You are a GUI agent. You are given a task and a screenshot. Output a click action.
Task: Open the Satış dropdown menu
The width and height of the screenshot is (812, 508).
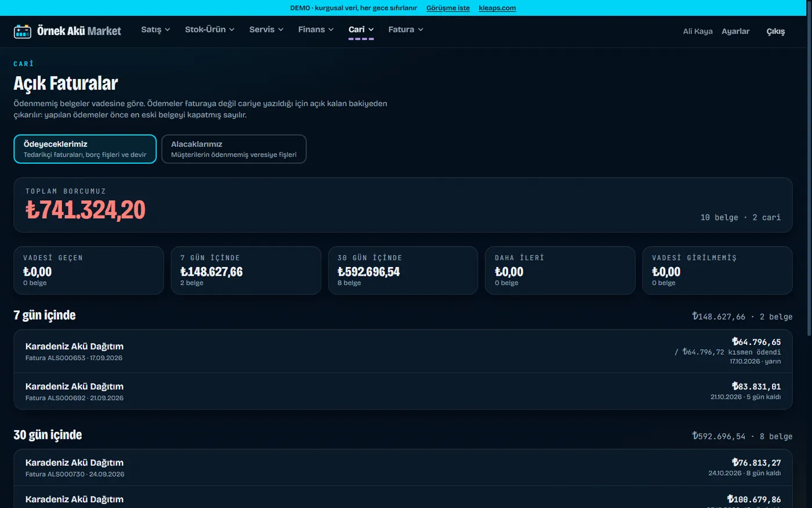pyautogui.click(x=155, y=30)
